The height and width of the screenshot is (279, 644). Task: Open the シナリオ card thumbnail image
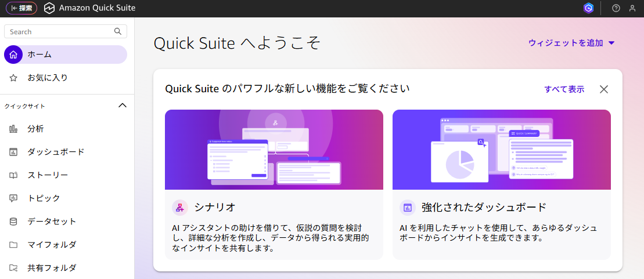[274, 150]
